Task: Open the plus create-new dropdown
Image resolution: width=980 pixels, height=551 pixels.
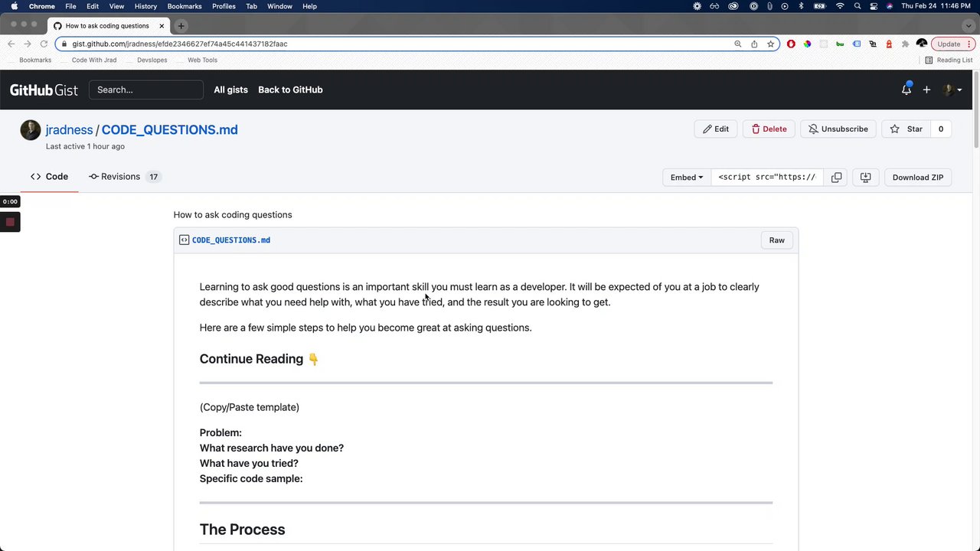Action: [926, 90]
